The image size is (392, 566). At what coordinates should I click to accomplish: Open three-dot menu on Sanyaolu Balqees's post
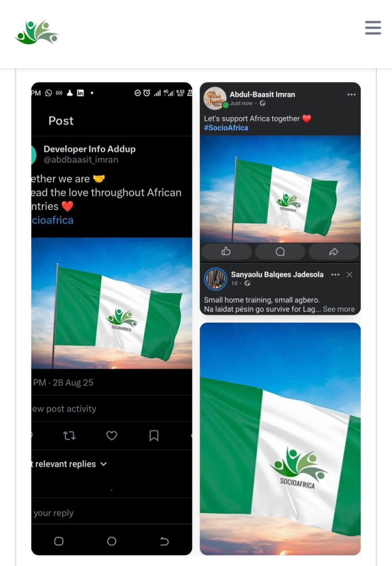335,275
